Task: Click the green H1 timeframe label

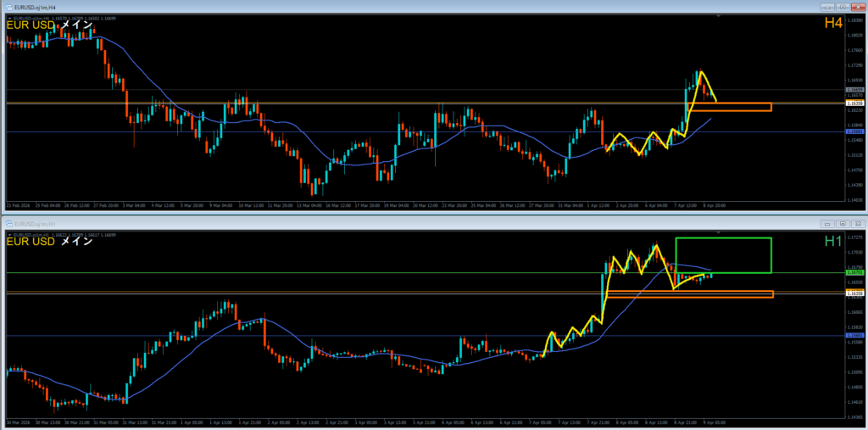Action: pos(832,241)
